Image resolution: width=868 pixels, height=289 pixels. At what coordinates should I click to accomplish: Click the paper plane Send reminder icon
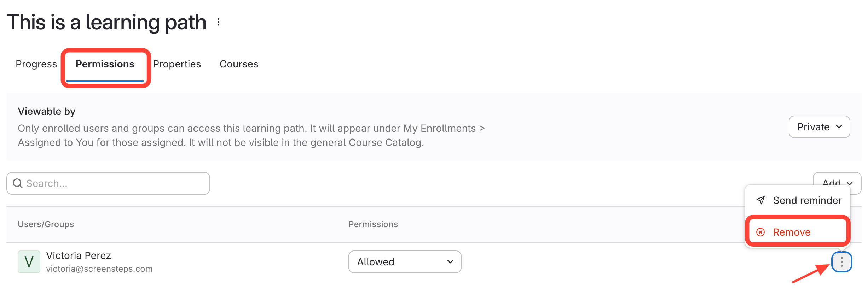coord(760,200)
